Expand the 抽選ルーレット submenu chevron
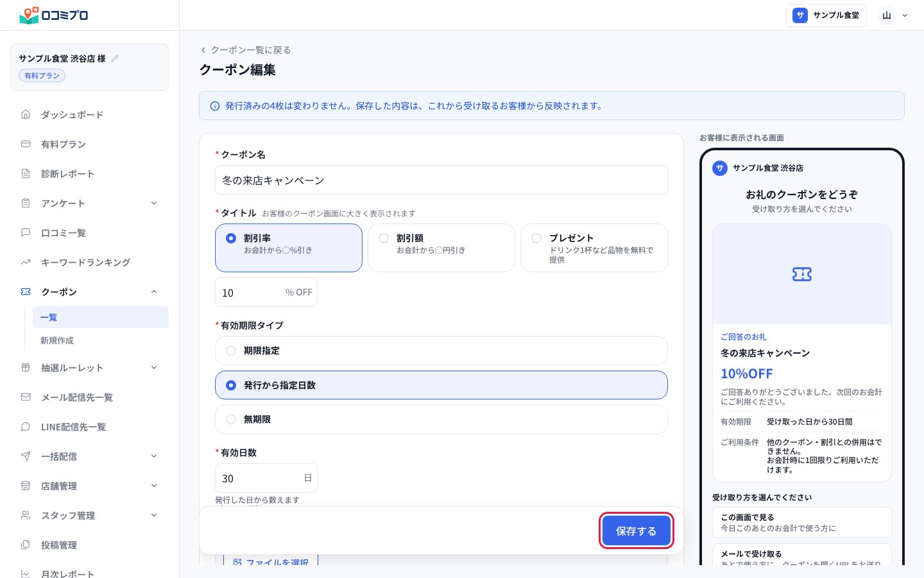The width and height of the screenshot is (924, 578). 154,367
